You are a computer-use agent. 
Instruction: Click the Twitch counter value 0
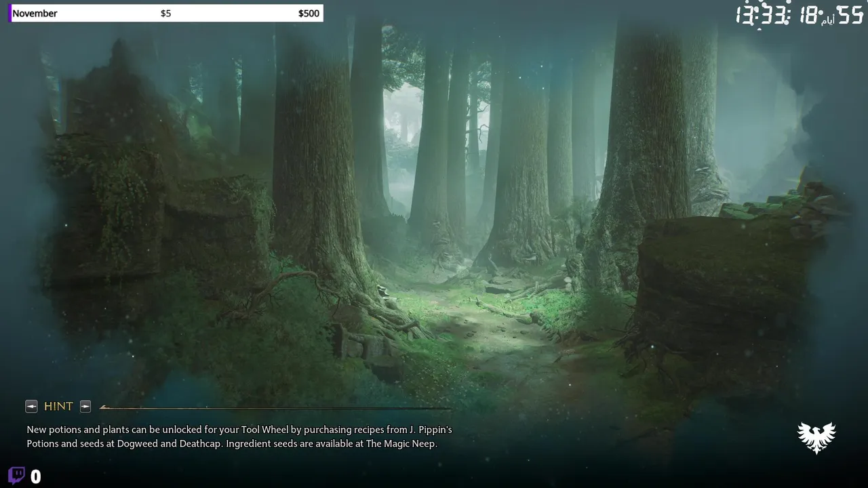(36, 477)
